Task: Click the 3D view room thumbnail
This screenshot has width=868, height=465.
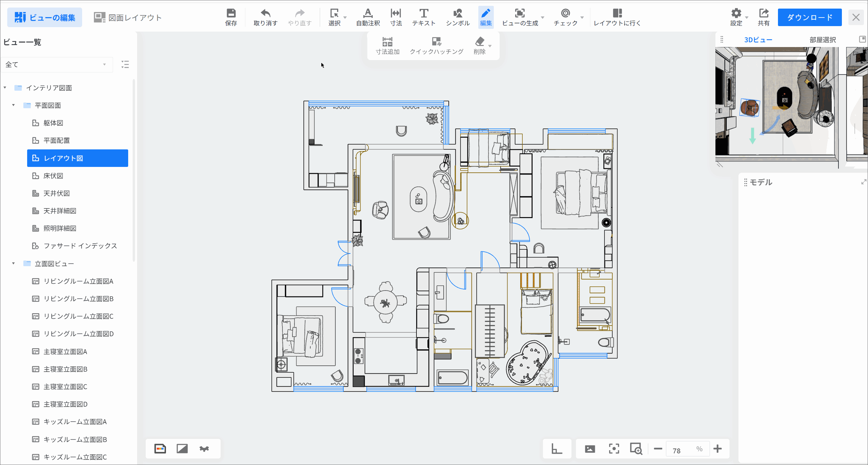Action: [791, 107]
